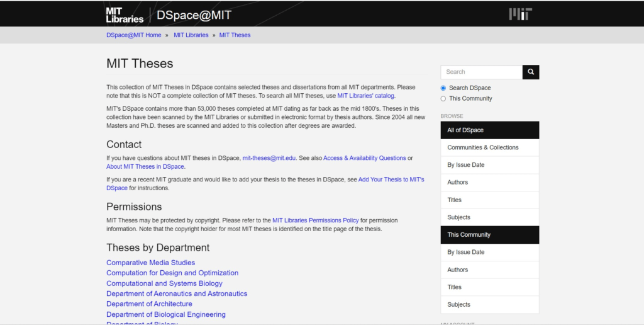The height and width of the screenshot is (325, 644).
Task: Open Department of Architecture theses
Action: [149, 304]
